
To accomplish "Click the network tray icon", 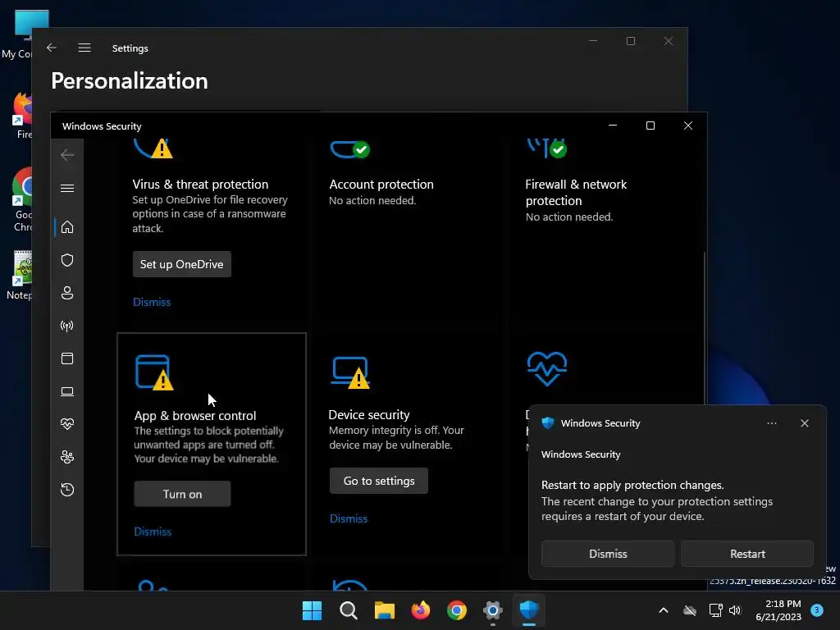I will (x=715, y=610).
